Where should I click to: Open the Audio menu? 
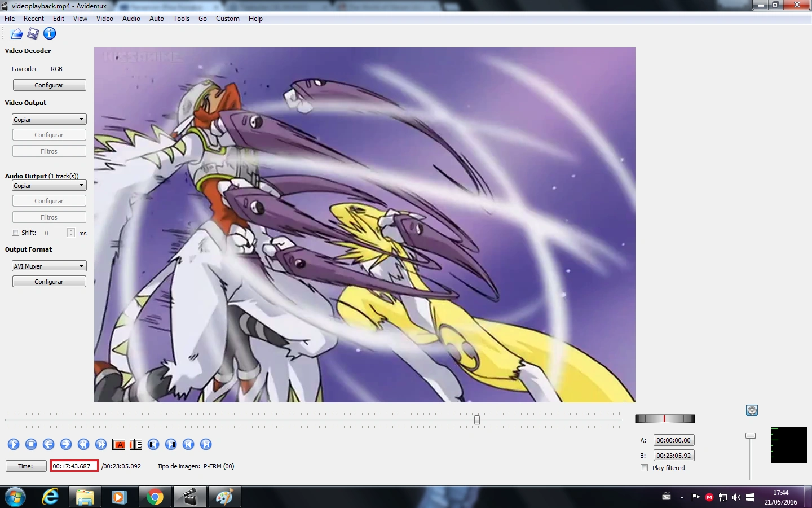[x=131, y=19]
